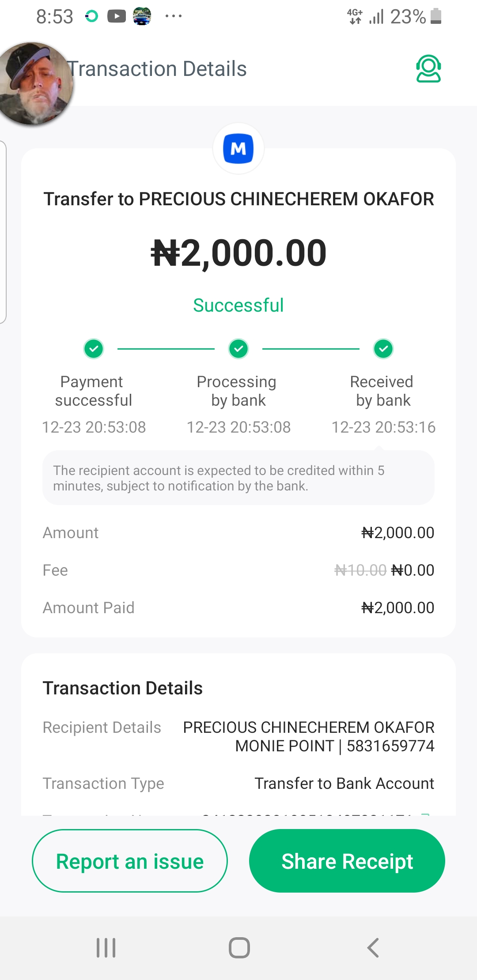
Task: Tap the Transfer to Bank Account value
Action: coord(344,784)
